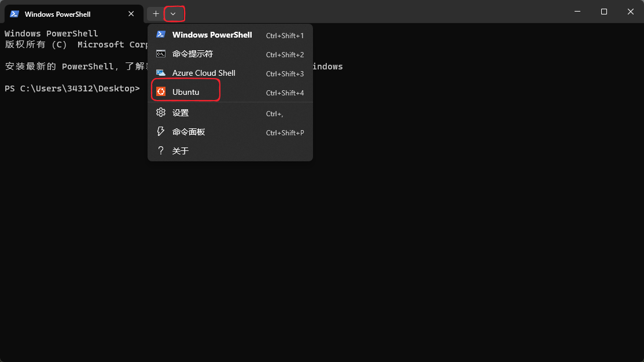The image size is (644, 362).
Task: Minimize the terminal window
Action: (x=577, y=12)
